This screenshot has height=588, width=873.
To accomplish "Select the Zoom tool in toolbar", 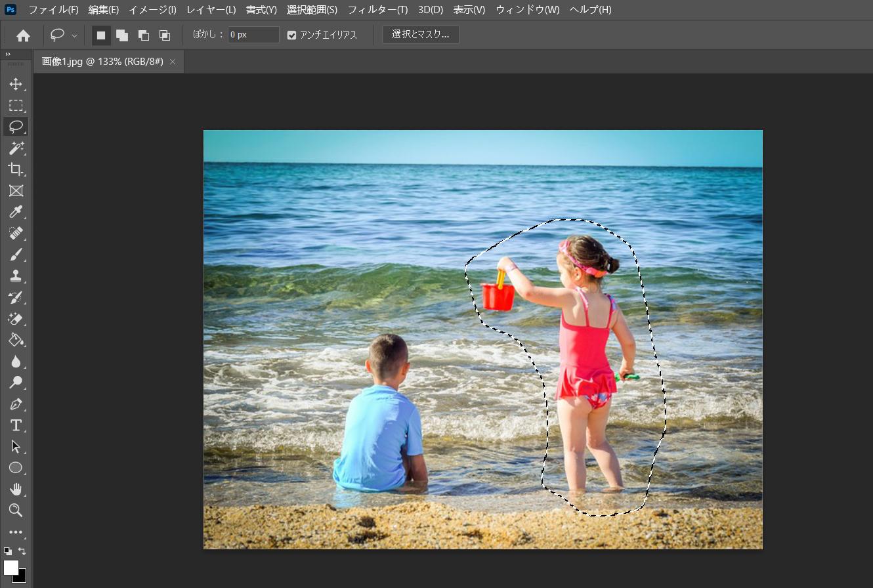I will [16, 510].
